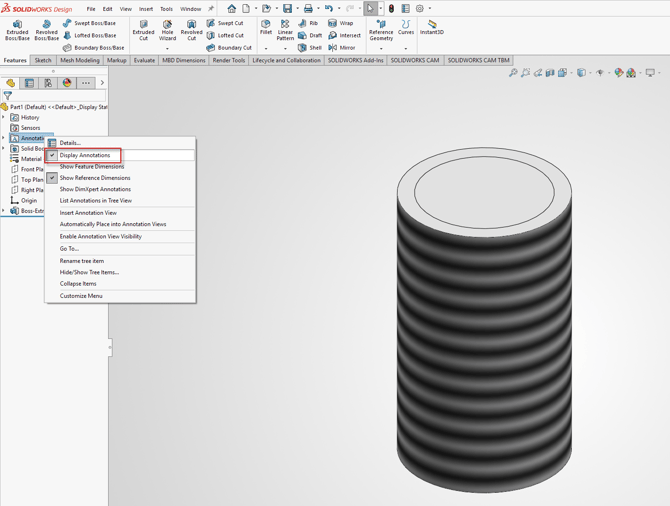Screen dimensions: 670x506
Task: Select the Draft tool
Action: (x=310, y=35)
